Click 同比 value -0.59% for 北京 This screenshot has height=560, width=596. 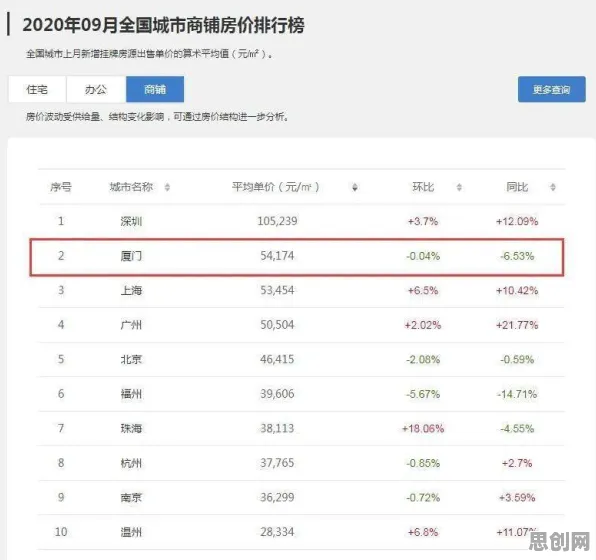click(517, 359)
